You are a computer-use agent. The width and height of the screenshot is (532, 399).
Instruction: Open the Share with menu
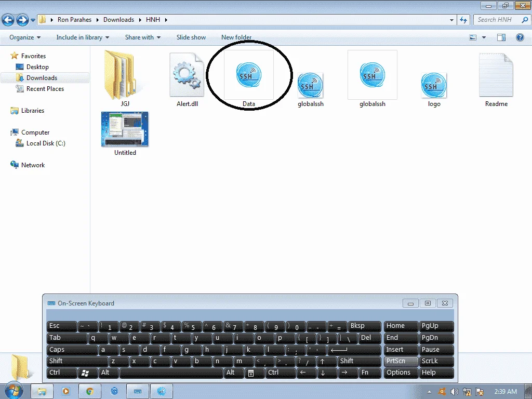tap(142, 37)
